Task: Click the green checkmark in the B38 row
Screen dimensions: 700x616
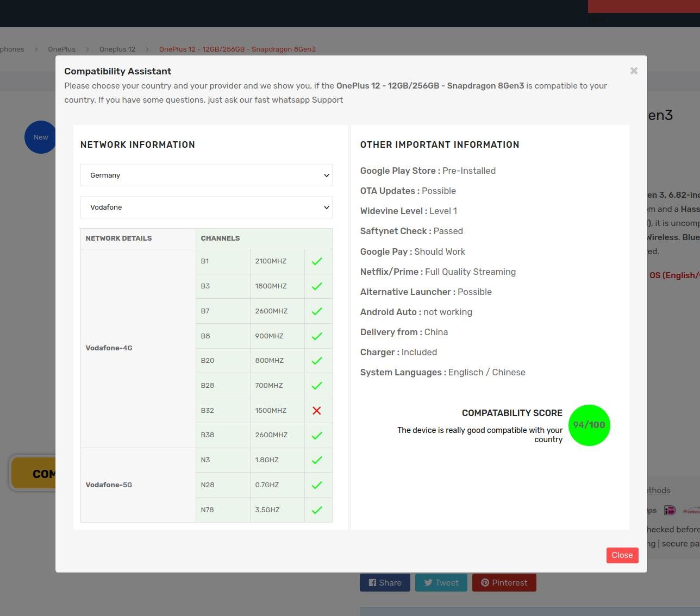Action: [317, 435]
